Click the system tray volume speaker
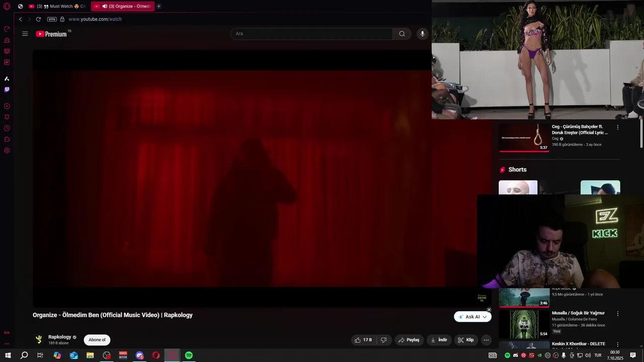This screenshot has width=644, height=362. pos(588,355)
